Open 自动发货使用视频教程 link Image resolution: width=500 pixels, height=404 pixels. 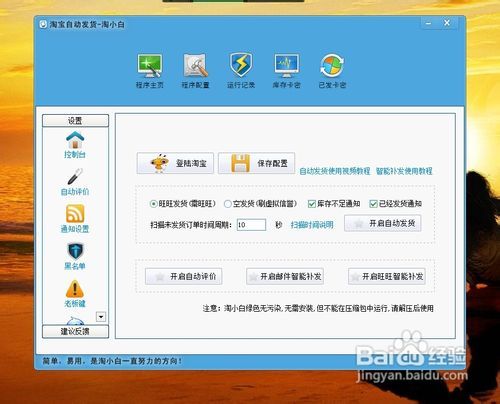(335, 171)
